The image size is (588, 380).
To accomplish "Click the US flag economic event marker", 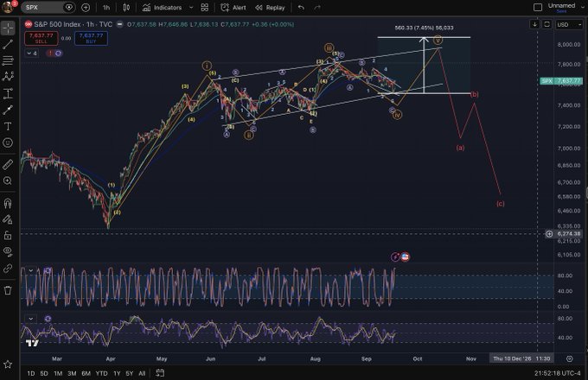I will pyautogui.click(x=405, y=256).
